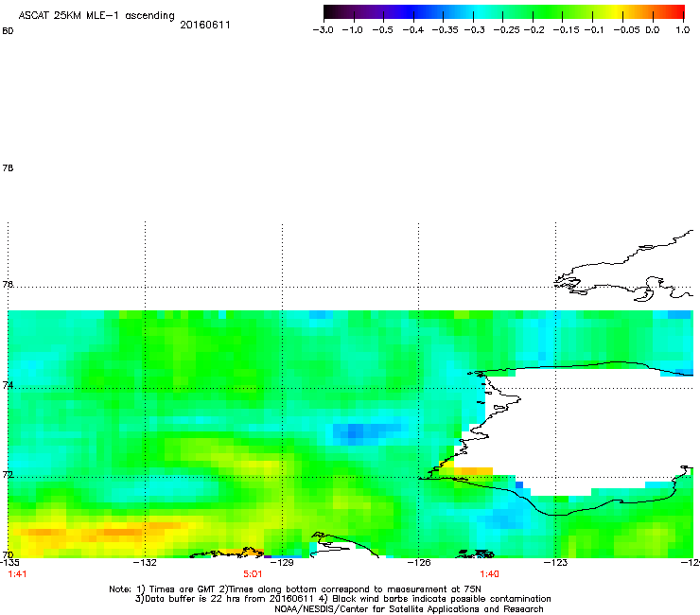Click the latitude label '72' on the left axis

(8, 474)
